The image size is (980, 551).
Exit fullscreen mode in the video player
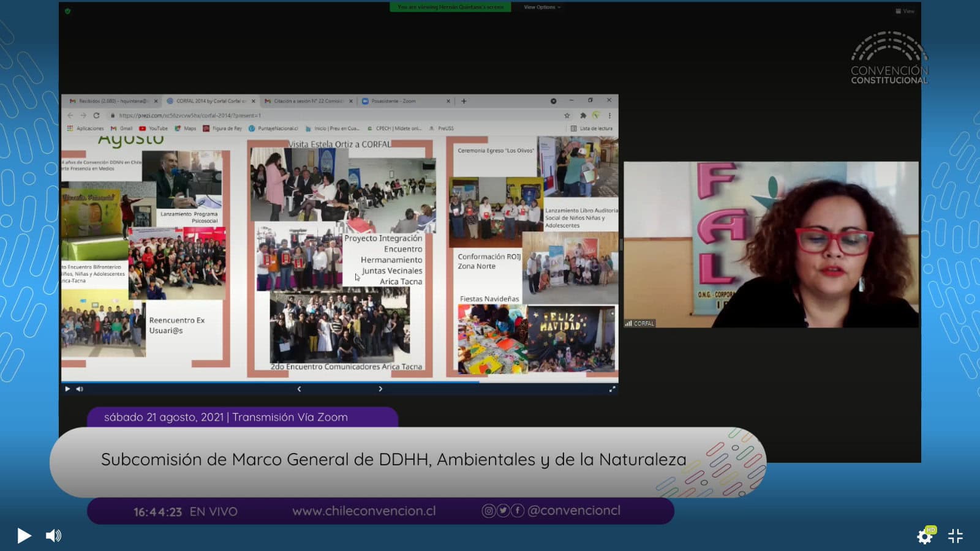click(956, 536)
